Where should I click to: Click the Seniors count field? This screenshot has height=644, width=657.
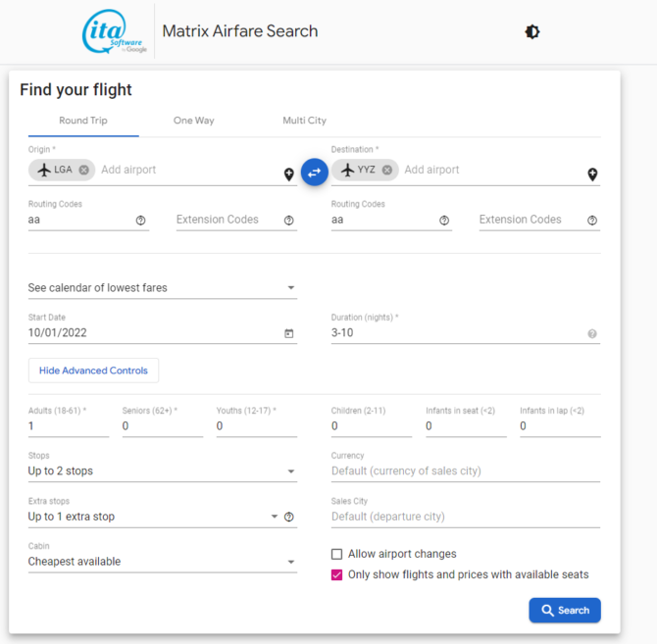(163, 426)
